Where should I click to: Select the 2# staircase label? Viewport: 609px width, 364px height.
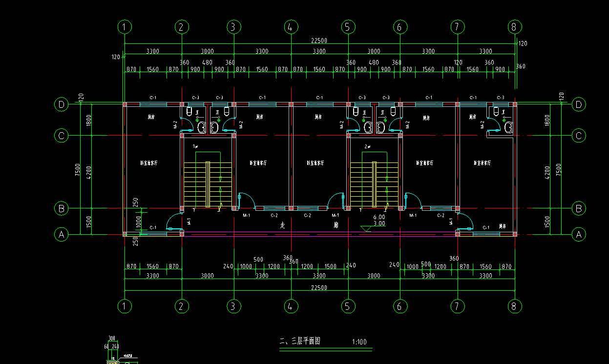click(x=368, y=146)
